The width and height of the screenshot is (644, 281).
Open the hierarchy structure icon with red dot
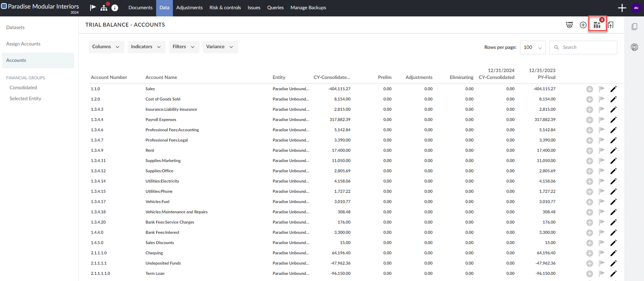point(104,8)
